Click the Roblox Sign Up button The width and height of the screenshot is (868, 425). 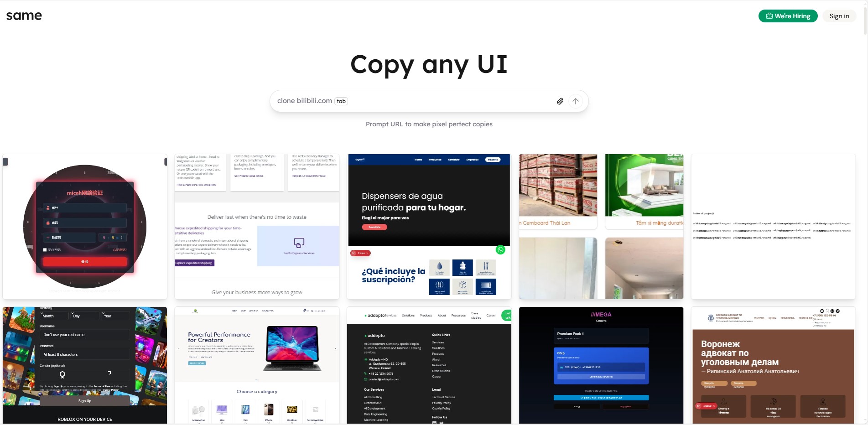pos(84,401)
